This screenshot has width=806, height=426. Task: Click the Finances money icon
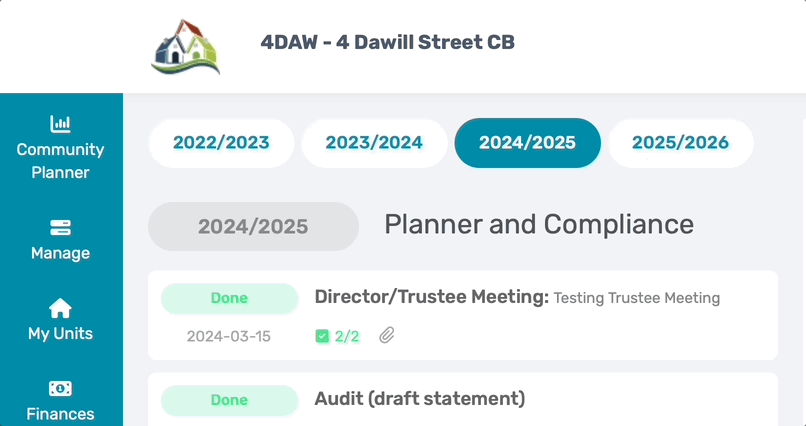tap(60, 389)
